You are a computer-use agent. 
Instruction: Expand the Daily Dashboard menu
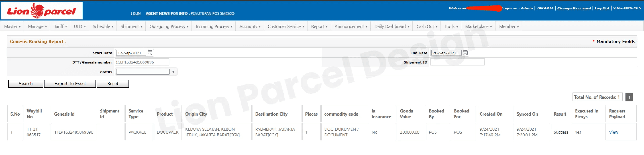[392, 26]
